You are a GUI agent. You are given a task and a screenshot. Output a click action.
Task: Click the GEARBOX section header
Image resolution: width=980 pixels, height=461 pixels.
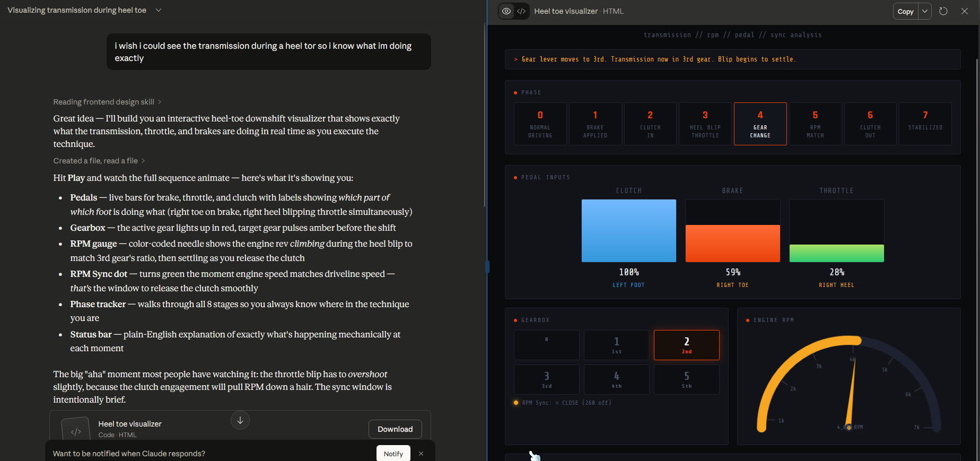[536, 320]
